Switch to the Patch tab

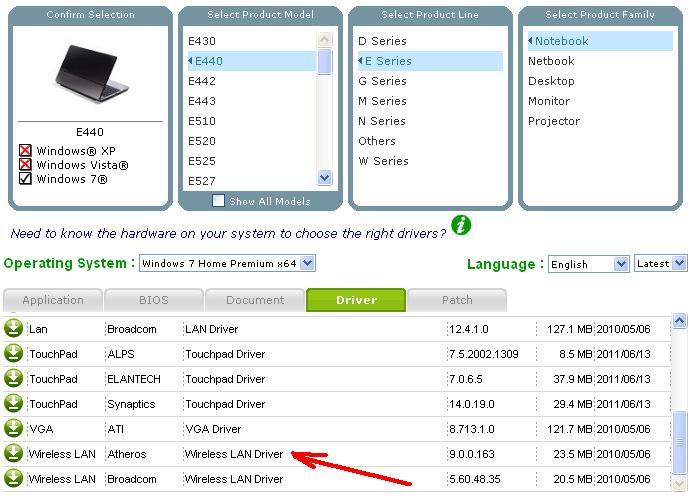pos(457,300)
